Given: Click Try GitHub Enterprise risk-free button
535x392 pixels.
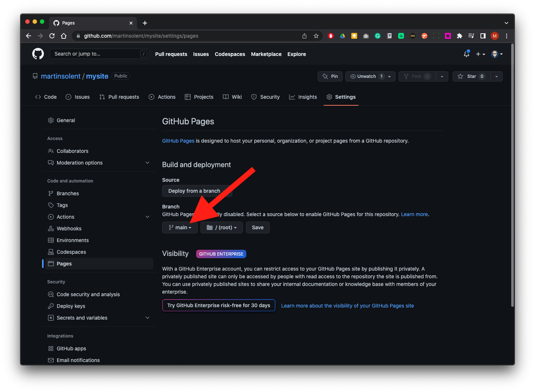Looking at the screenshot, I should (x=218, y=305).
